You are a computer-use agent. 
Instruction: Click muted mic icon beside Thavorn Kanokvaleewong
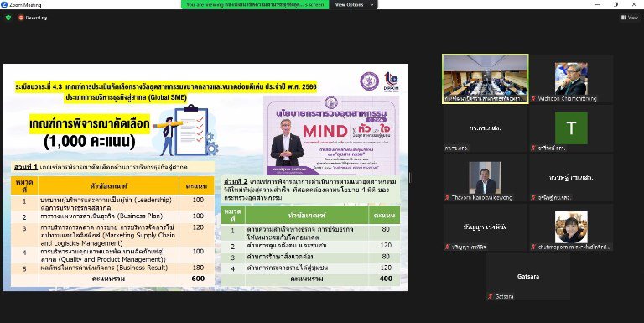click(447, 198)
